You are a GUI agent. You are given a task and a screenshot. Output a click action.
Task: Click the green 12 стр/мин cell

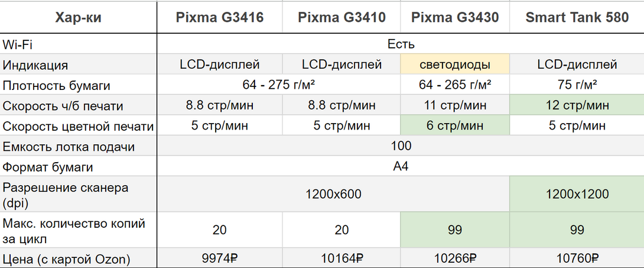[x=577, y=106]
